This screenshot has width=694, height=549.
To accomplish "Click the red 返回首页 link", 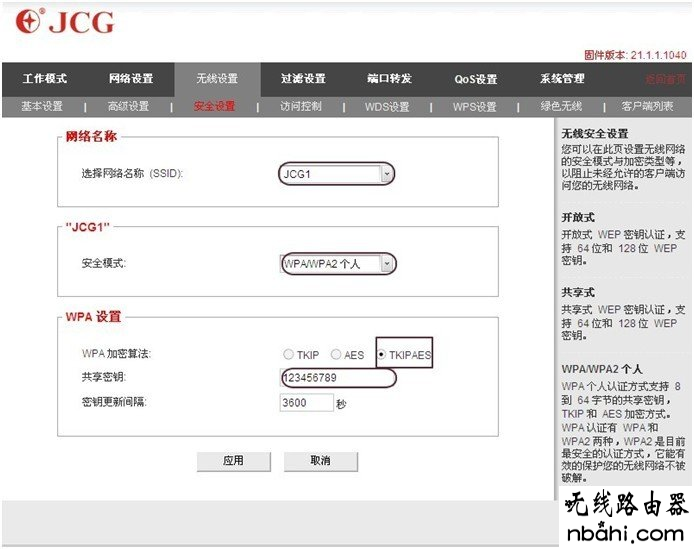I will pyautogui.click(x=665, y=79).
